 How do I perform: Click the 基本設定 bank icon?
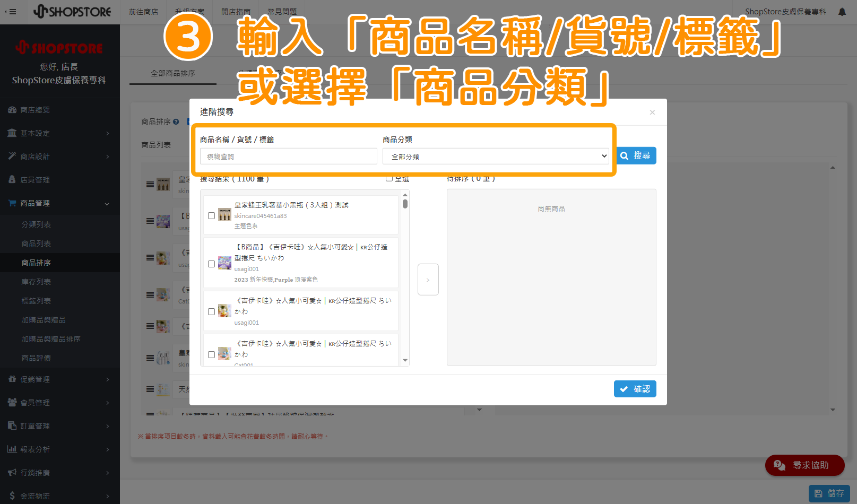12,133
